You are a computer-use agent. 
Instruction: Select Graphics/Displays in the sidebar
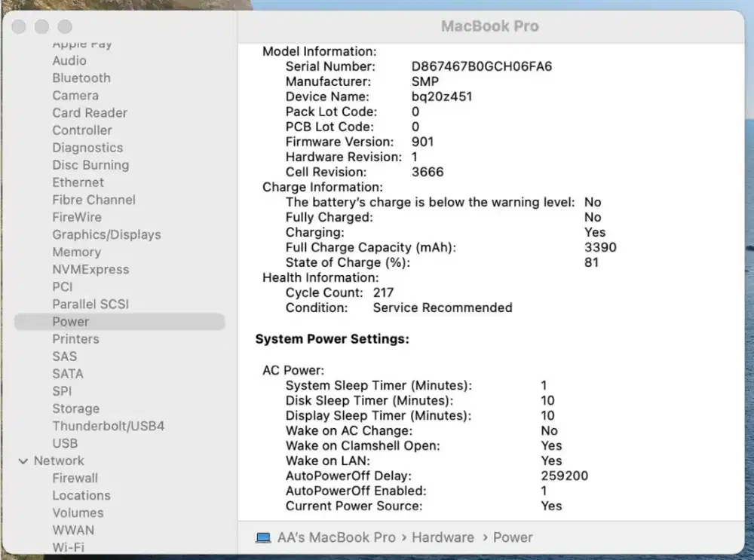pos(106,234)
